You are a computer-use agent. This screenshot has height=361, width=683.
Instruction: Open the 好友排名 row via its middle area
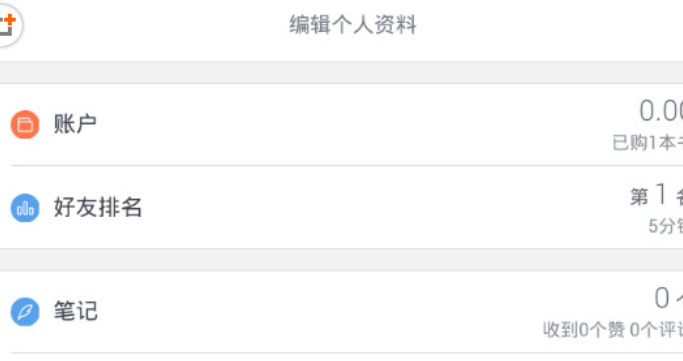coord(342,207)
